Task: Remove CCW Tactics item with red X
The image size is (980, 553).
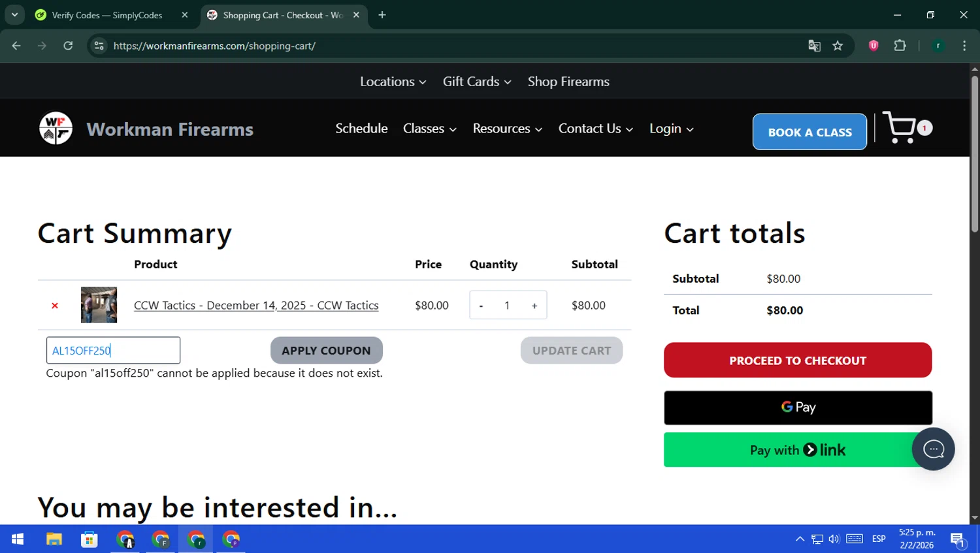Action: (55, 306)
